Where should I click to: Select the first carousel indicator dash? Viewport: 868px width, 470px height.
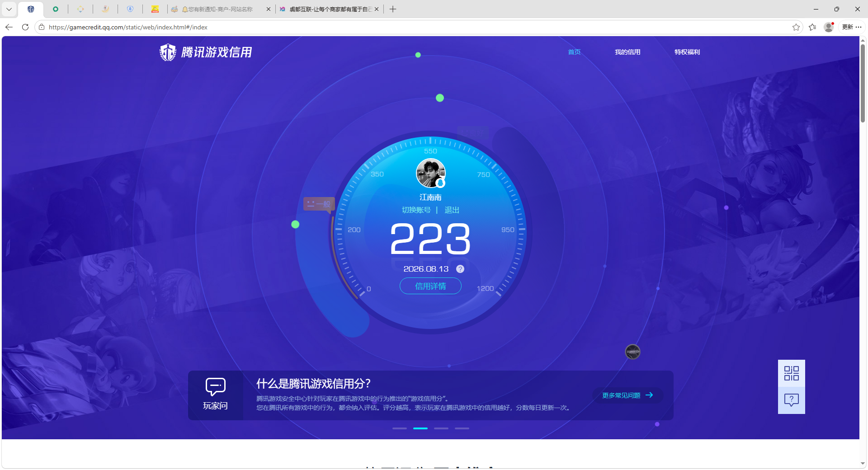(x=400, y=428)
